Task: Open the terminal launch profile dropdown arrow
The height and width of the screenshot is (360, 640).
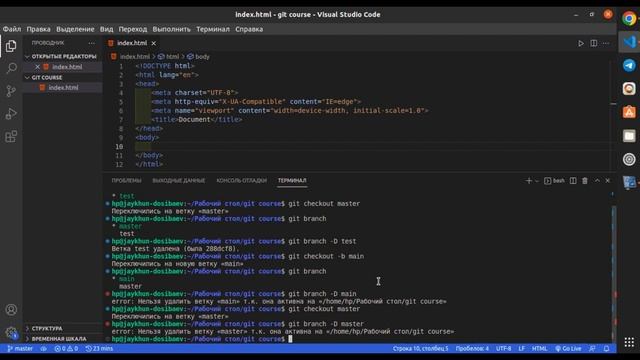Action: click(537, 181)
